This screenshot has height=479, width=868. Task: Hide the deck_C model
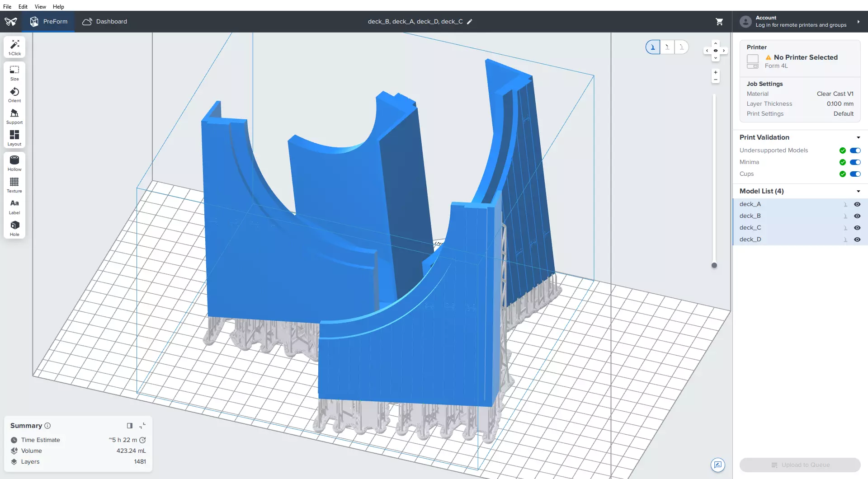[857, 228]
